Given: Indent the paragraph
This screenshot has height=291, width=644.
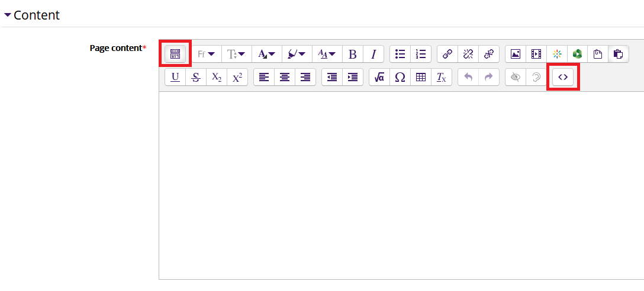Looking at the screenshot, I should (x=353, y=77).
